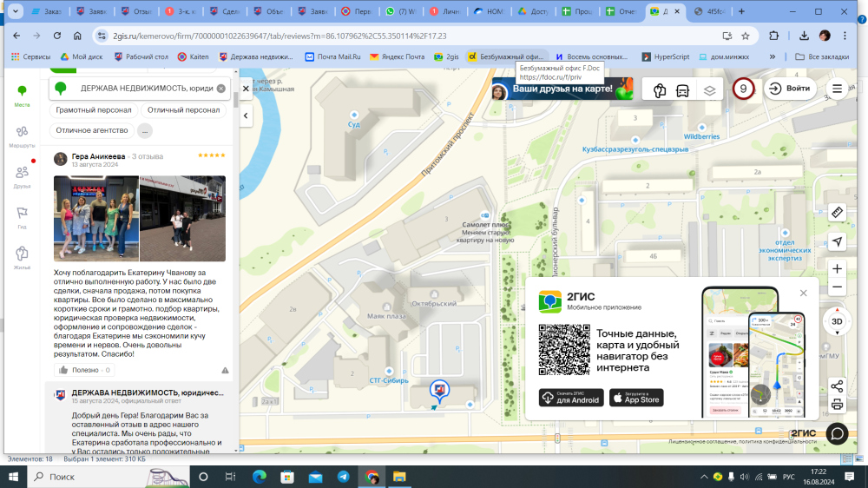Screen dimensions: 868x488
Task: Open a new browser tab
Action: pyautogui.click(x=741, y=11)
